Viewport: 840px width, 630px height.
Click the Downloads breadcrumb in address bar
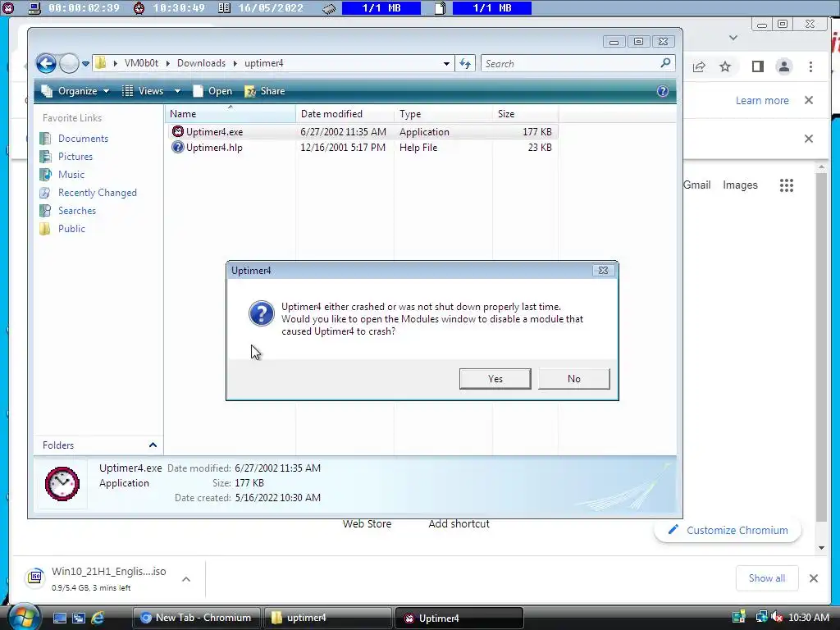click(x=202, y=63)
